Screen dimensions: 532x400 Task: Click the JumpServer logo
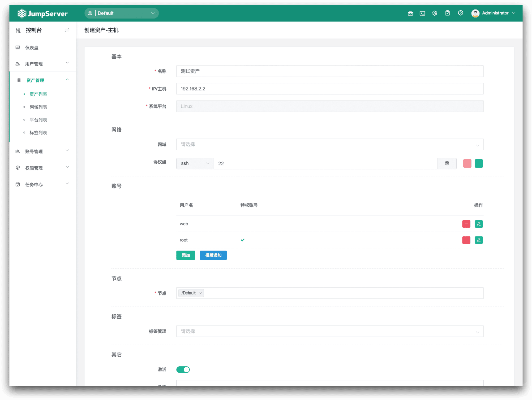click(43, 13)
